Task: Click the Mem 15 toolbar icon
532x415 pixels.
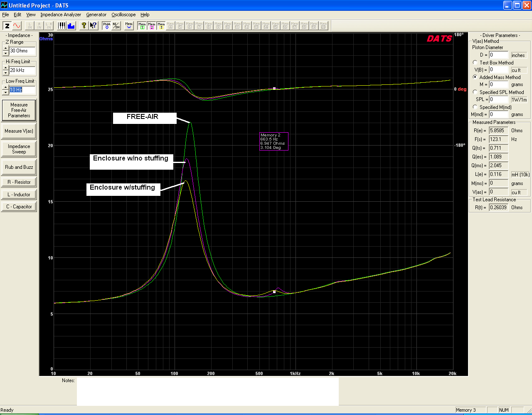Action: tap(276, 26)
